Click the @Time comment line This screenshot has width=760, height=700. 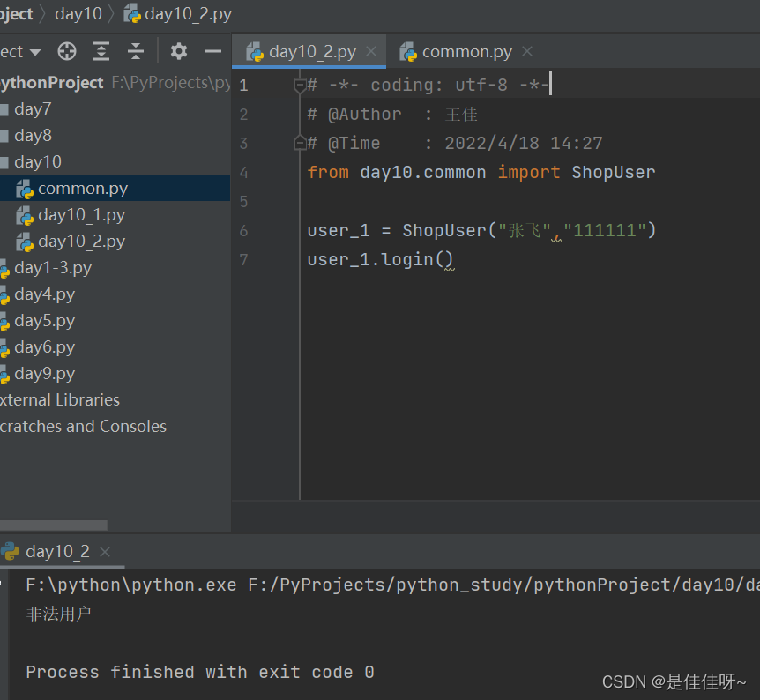pos(455,144)
